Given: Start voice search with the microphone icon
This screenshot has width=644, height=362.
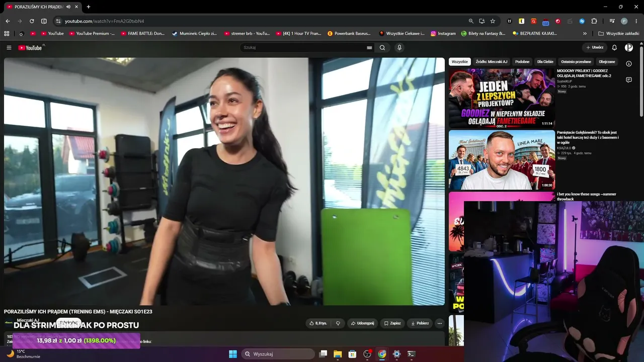Looking at the screenshot, I should pos(399,48).
